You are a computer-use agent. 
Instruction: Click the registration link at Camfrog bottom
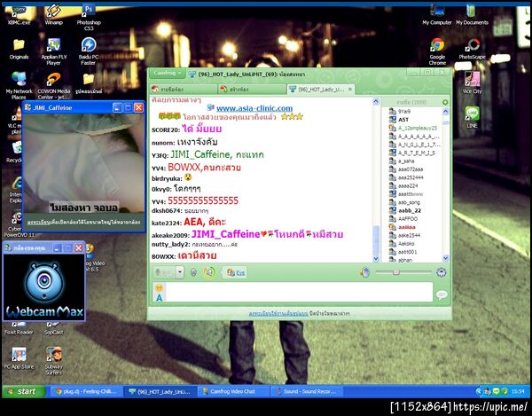coord(278,314)
